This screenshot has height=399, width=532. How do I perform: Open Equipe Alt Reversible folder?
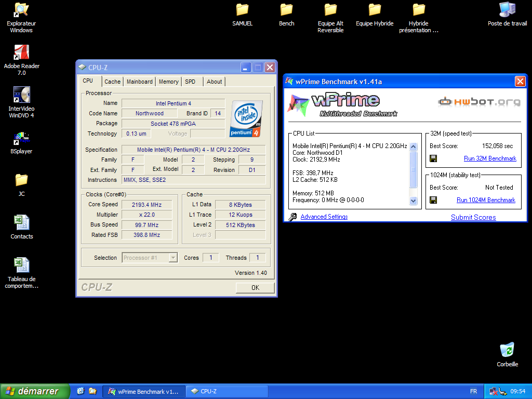330,18
